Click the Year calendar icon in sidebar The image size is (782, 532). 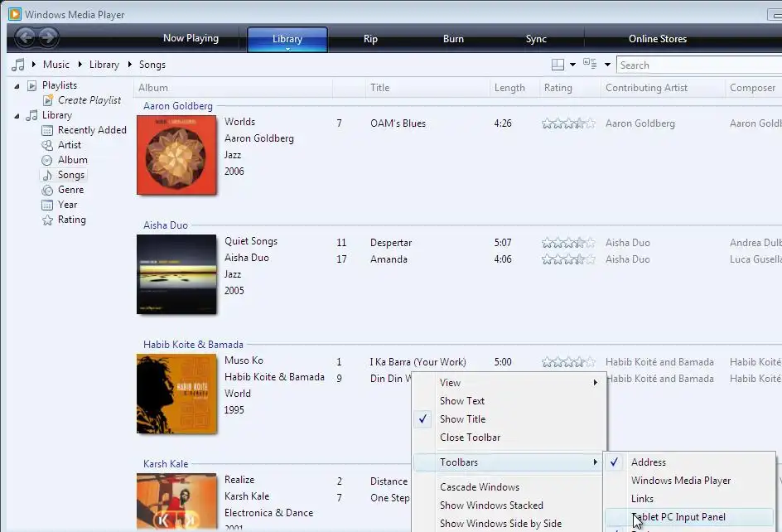pos(47,206)
